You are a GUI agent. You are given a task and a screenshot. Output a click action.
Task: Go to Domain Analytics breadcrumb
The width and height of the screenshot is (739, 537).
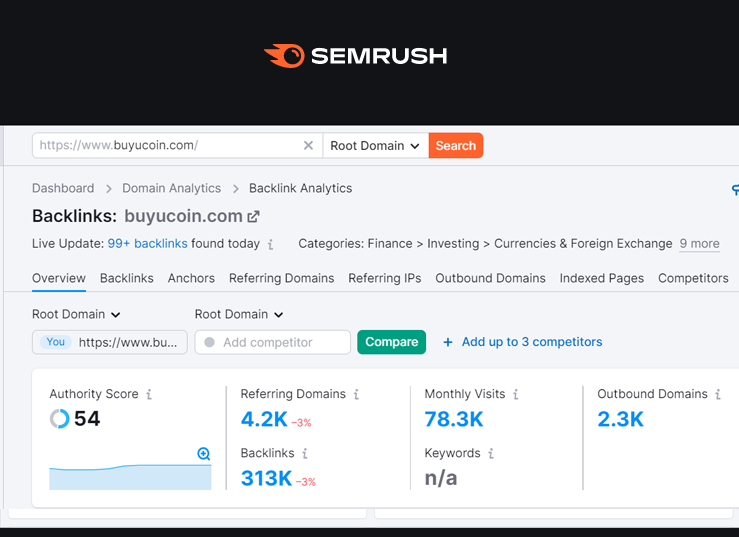pos(172,188)
